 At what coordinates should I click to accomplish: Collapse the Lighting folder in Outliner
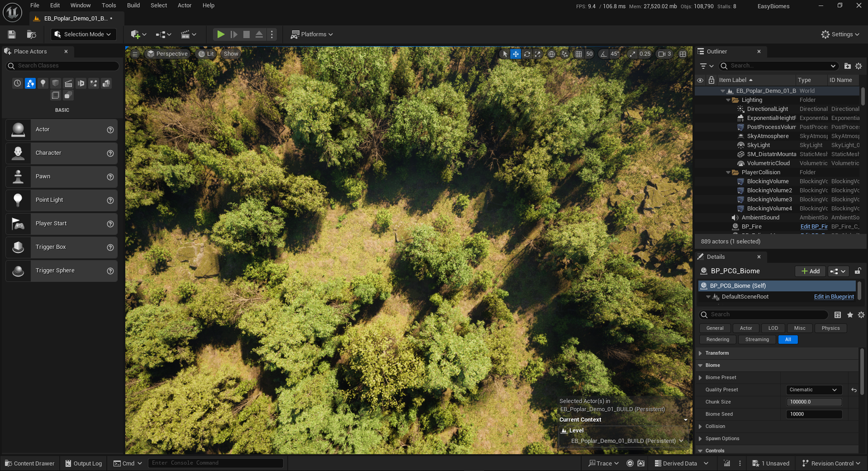click(729, 100)
